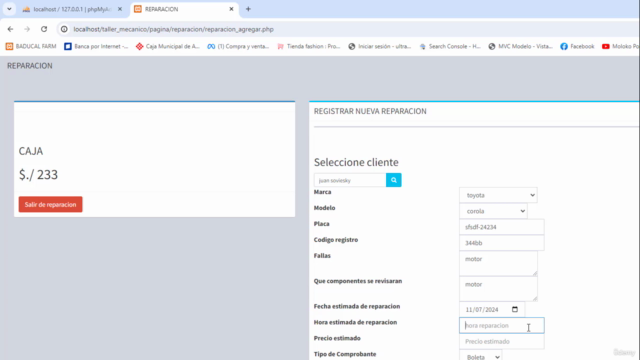
Task: Click the REPARACION page header text
Action: coord(30,66)
